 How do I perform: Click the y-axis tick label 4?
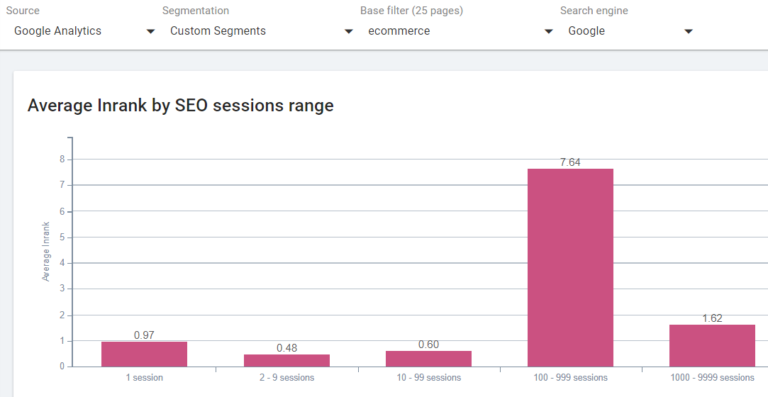click(62, 263)
